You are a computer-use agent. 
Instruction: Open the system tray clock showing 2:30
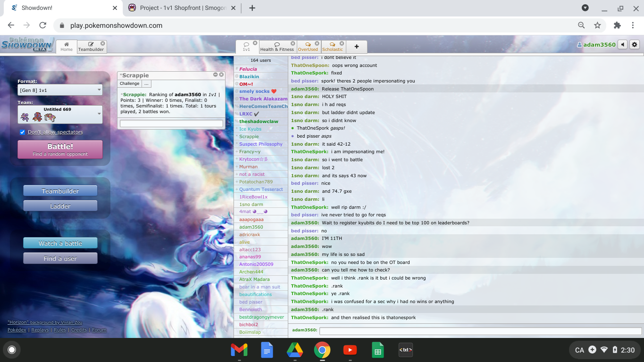pyautogui.click(x=627, y=350)
